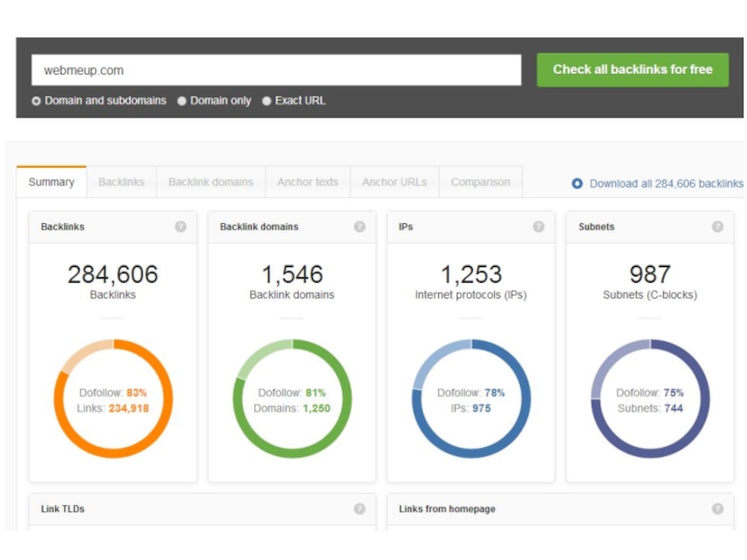
Task: Click the help icon in Backlink domains panel
Action: [359, 227]
